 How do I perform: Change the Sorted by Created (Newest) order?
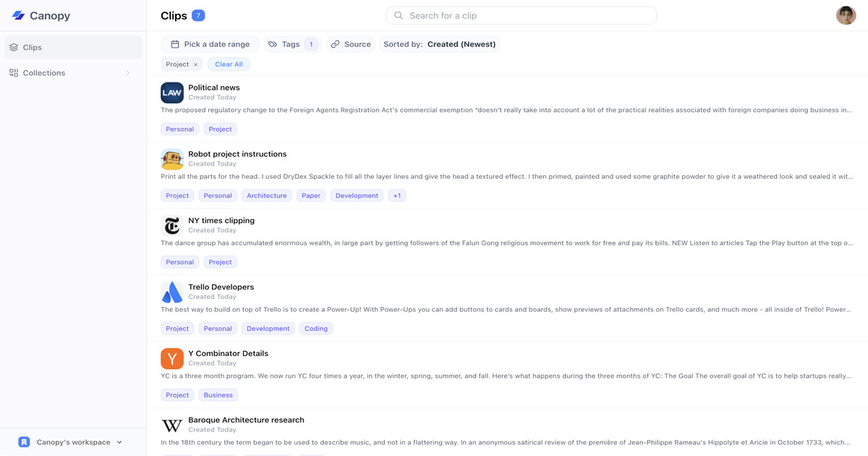[x=440, y=44]
